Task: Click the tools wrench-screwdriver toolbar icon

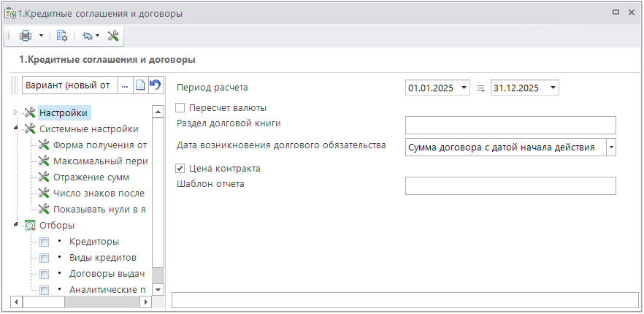Action: click(x=114, y=35)
